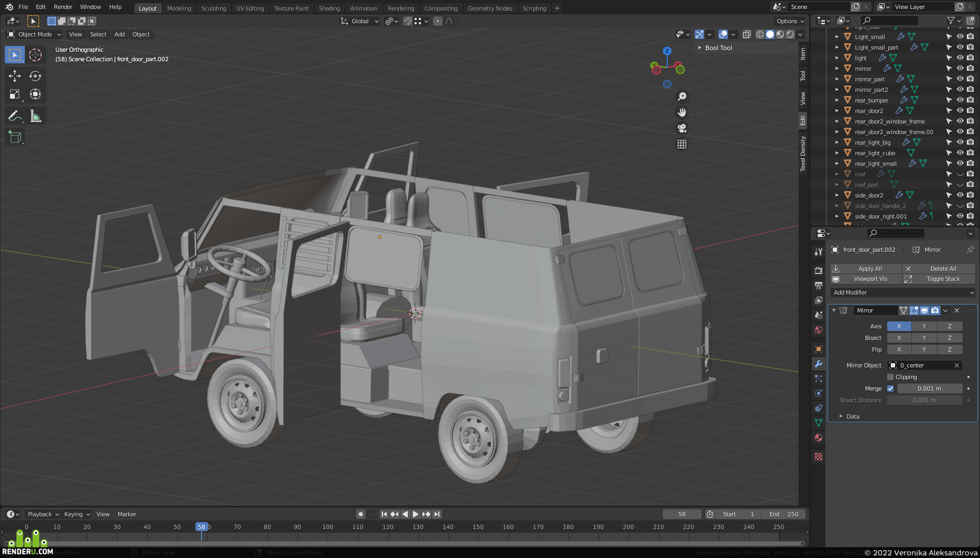This screenshot has width=980, height=558.
Task: Click the Delete All modifiers button
Action: click(939, 269)
